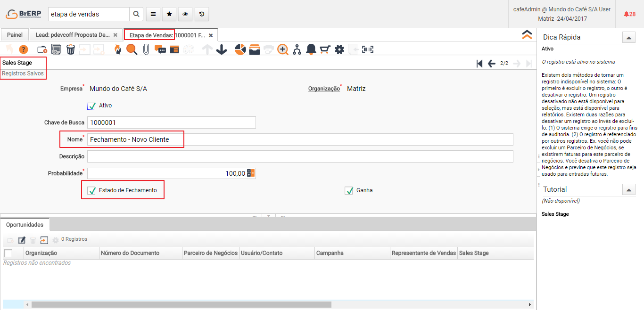The height and width of the screenshot is (310, 644).
Task: Click the Chat speech bubbles icon
Action: [160, 49]
